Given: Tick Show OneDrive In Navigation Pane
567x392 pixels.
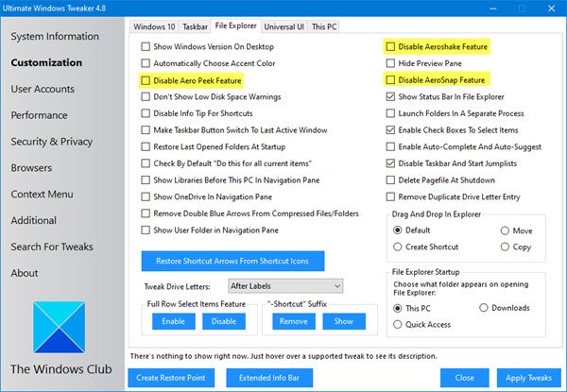Looking at the screenshot, I should click(x=146, y=196).
